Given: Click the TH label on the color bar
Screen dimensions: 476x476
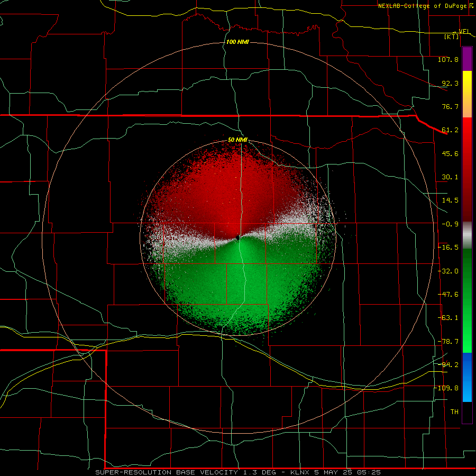Looking at the screenshot, I should click(x=454, y=412).
